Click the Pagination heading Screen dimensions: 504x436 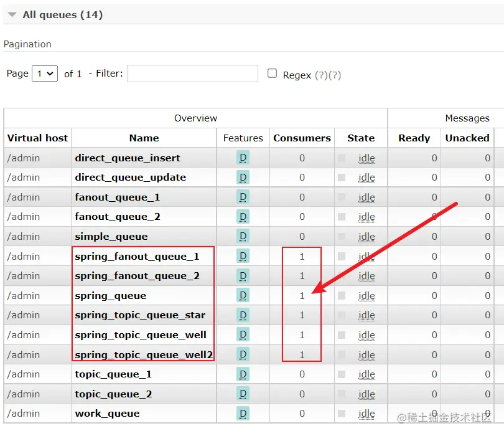pos(27,44)
